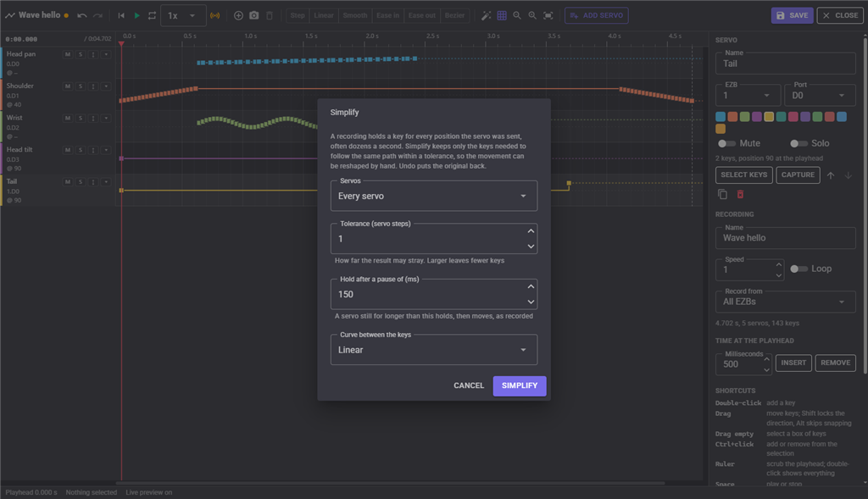Toggle the snap grid icon
868x499 pixels.
coord(502,15)
